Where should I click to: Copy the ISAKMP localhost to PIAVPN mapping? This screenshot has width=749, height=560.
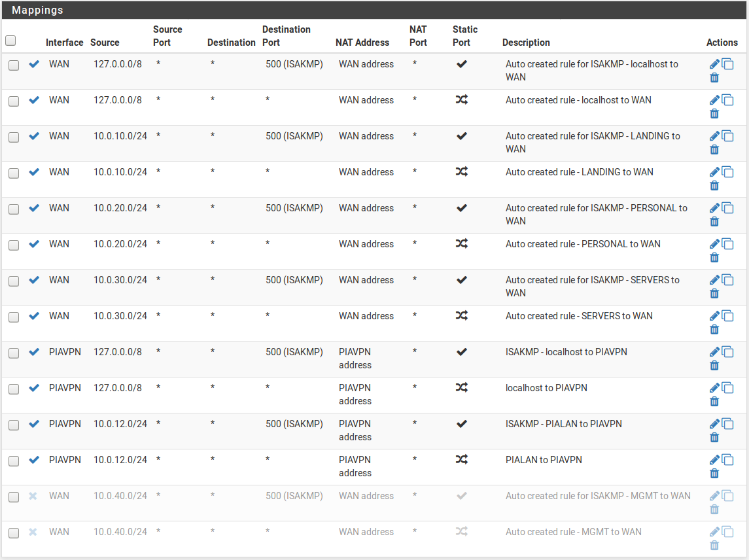tap(727, 352)
